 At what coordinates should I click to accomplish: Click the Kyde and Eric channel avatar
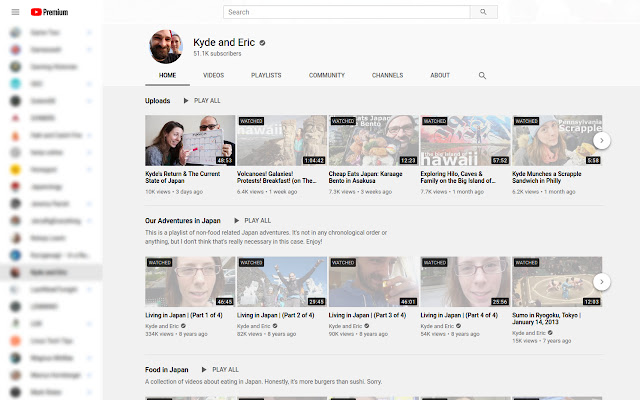(x=166, y=46)
